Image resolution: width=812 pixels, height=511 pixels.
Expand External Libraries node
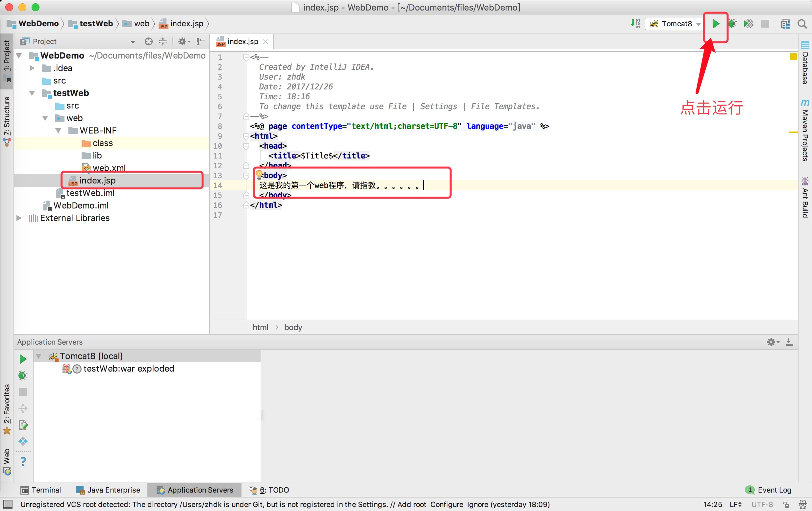(x=19, y=218)
